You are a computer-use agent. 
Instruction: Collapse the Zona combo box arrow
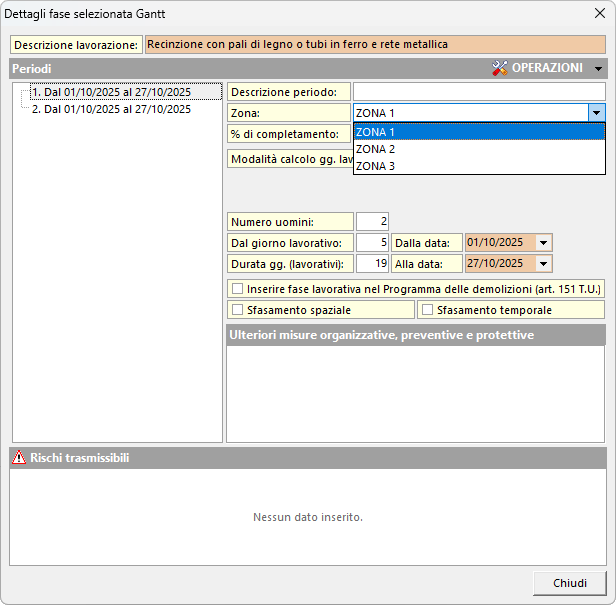tap(596, 113)
